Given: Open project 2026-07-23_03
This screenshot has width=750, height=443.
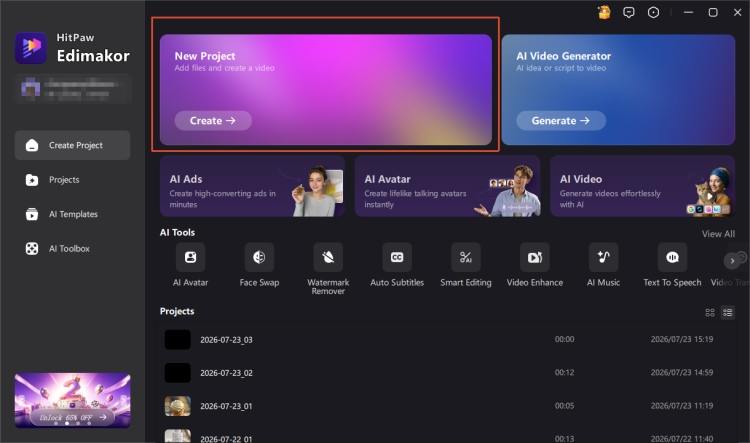Looking at the screenshot, I should [x=448, y=340].
